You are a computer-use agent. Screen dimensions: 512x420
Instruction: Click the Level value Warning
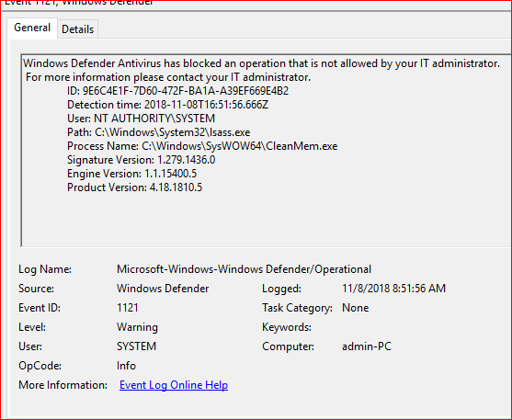click(x=137, y=327)
